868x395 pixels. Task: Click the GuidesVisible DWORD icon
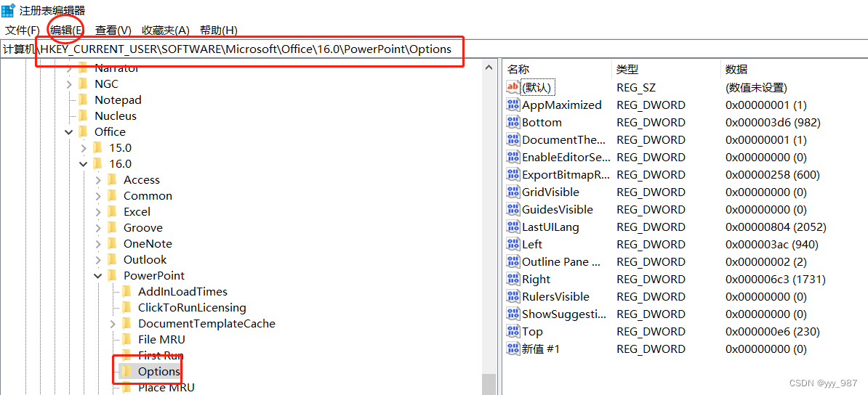click(x=513, y=210)
